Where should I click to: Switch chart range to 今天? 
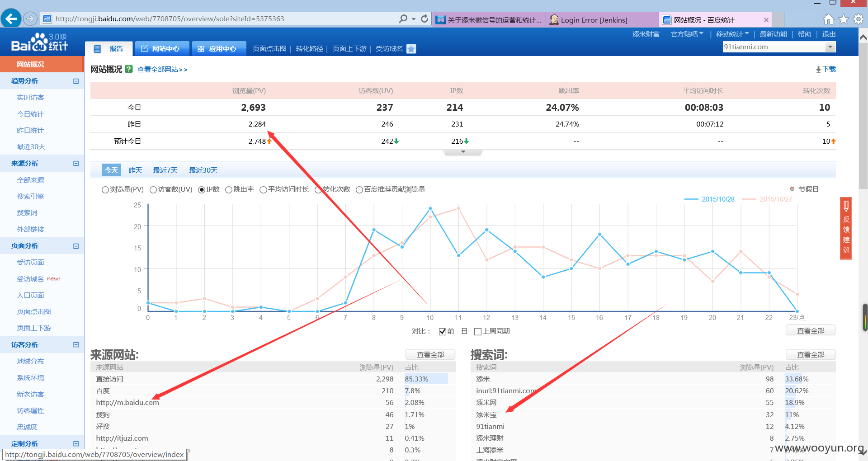[x=111, y=170]
